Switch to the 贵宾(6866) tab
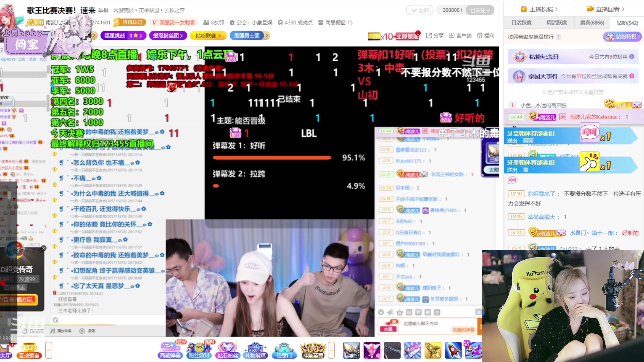 coord(592,22)
